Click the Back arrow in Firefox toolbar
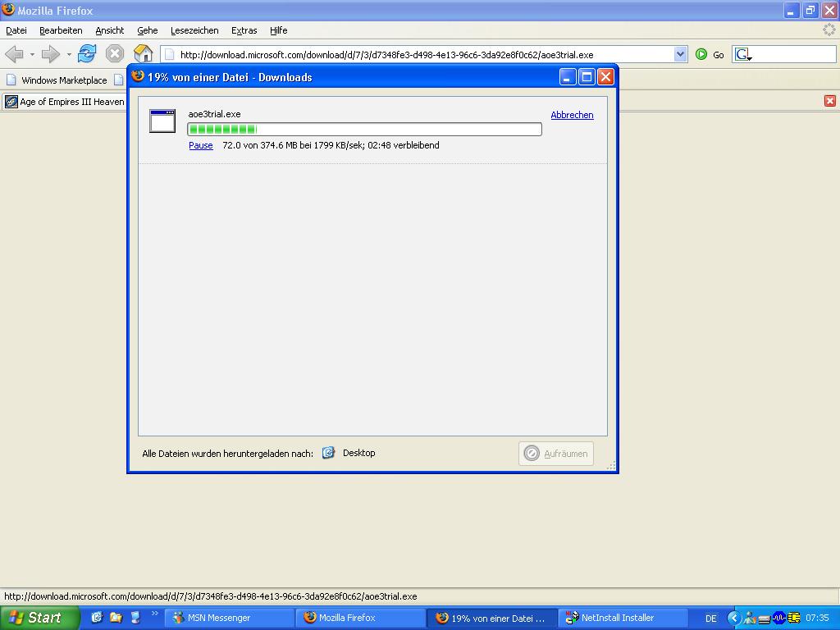This screenshot has width=840, height=630. [14, 54]
